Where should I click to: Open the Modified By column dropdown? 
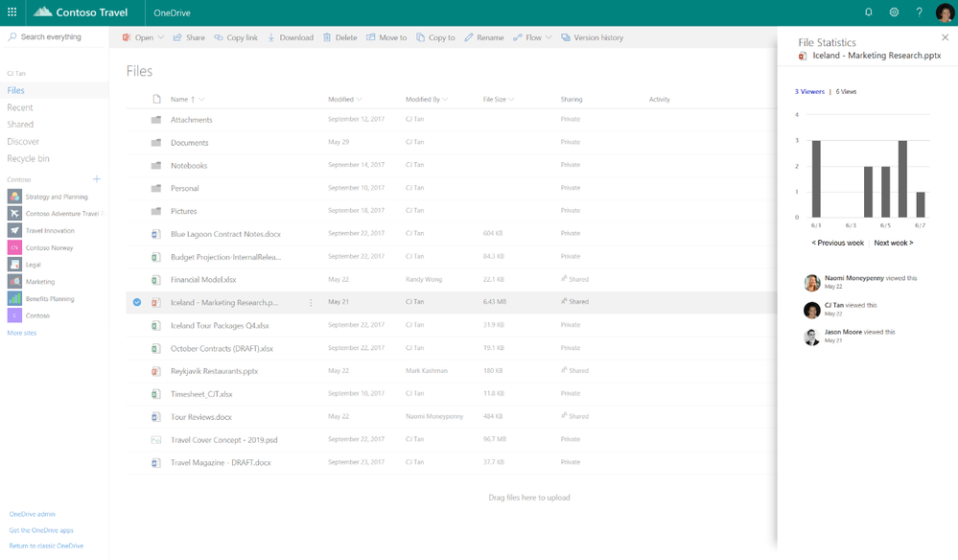(445, 99)
